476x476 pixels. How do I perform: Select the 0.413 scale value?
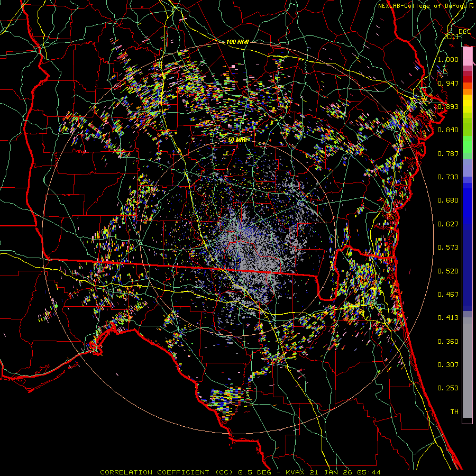point(448,318)
